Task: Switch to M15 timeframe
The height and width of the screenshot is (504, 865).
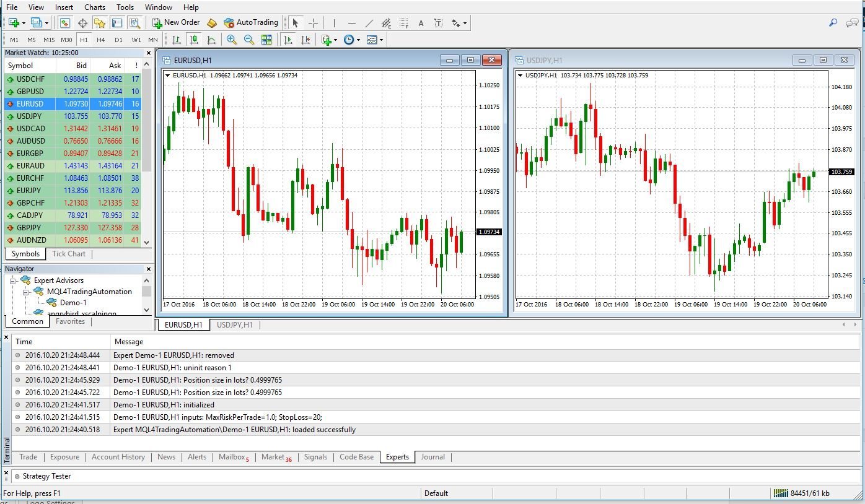Action: pyautogui.click(x=49, y=40)
